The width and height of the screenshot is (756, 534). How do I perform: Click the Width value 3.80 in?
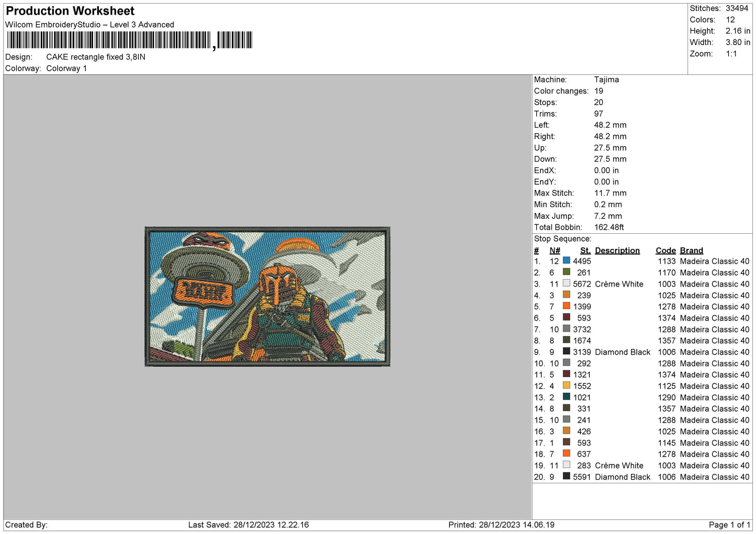tap(738, 42)
